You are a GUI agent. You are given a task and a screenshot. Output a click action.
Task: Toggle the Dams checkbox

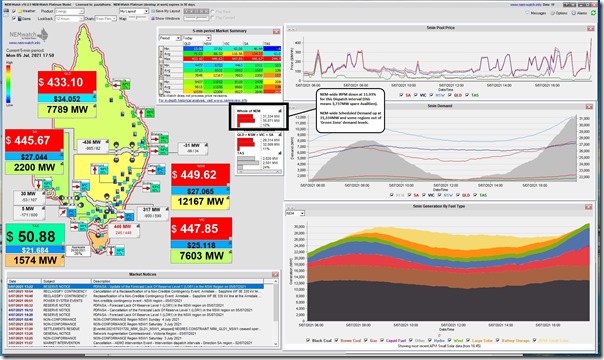(x=14, y=18)
